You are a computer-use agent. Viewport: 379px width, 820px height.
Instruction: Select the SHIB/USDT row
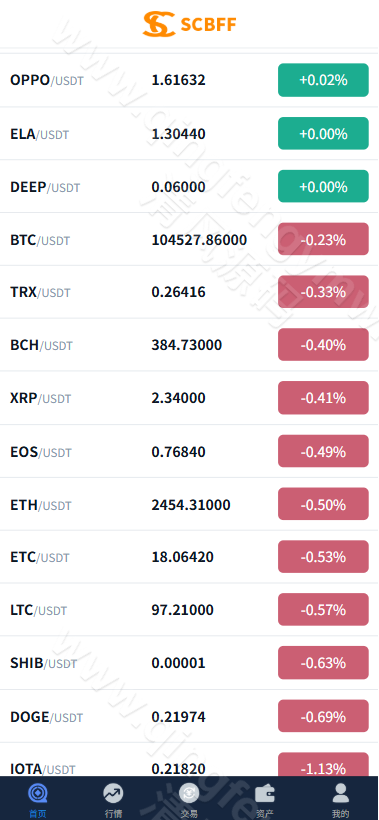coord(189,663)
